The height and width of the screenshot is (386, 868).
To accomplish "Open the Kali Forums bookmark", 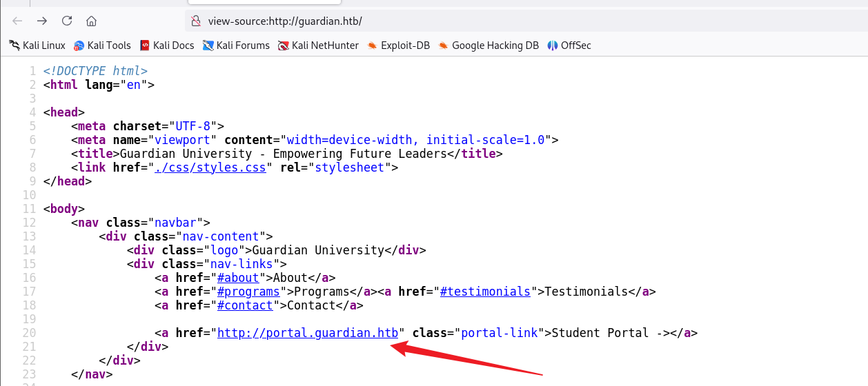I will 236,45.
